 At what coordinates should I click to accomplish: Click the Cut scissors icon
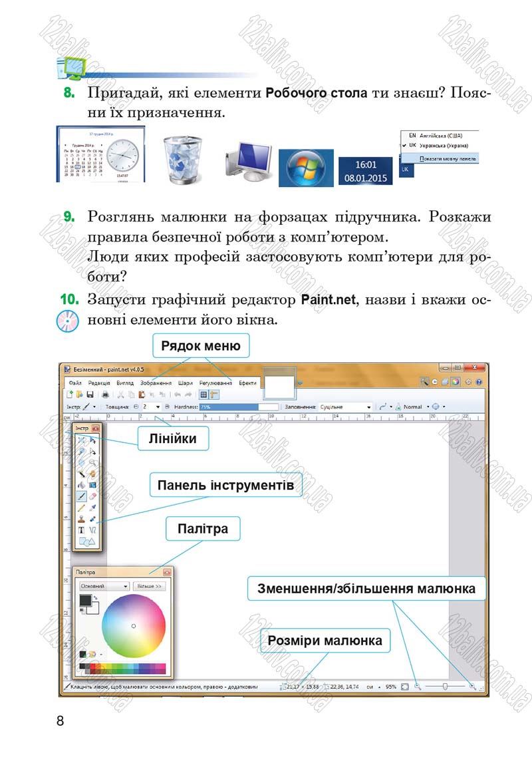click(x=121, y=394)
